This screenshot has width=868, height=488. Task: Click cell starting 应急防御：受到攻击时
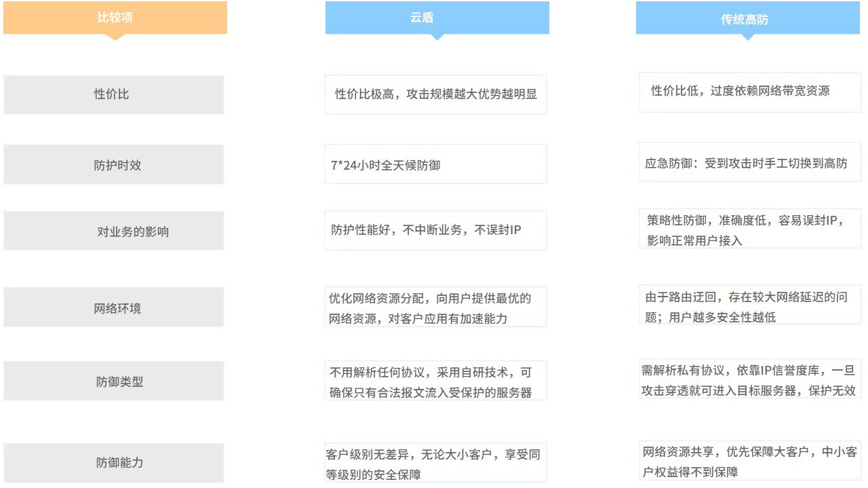pyautogui.click(x=750, y=162)
